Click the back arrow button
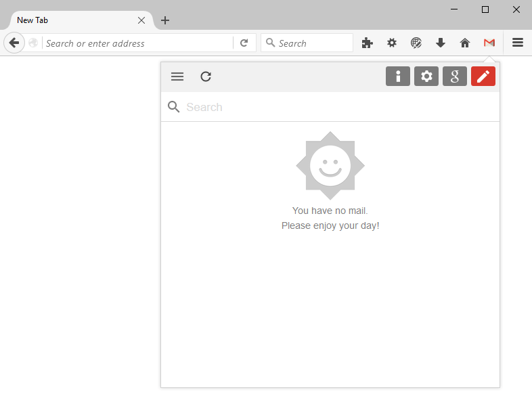The width and height of the screenshot is (532, 413). click(14, 43)
